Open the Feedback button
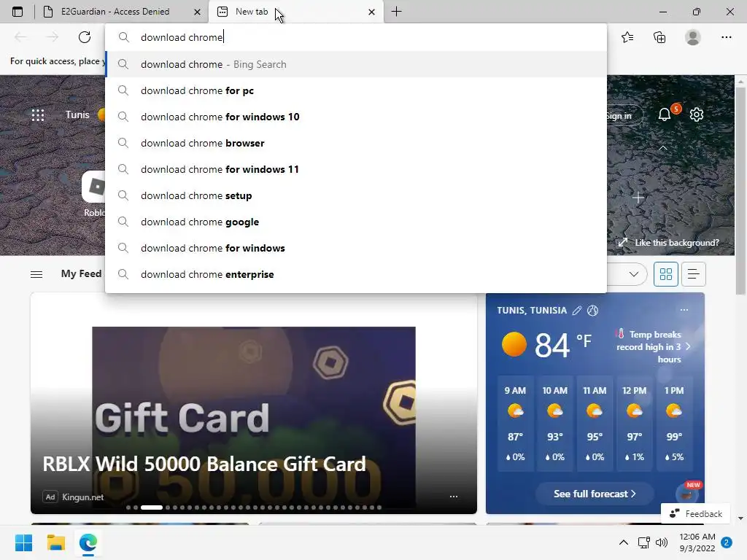 point(695,514)
